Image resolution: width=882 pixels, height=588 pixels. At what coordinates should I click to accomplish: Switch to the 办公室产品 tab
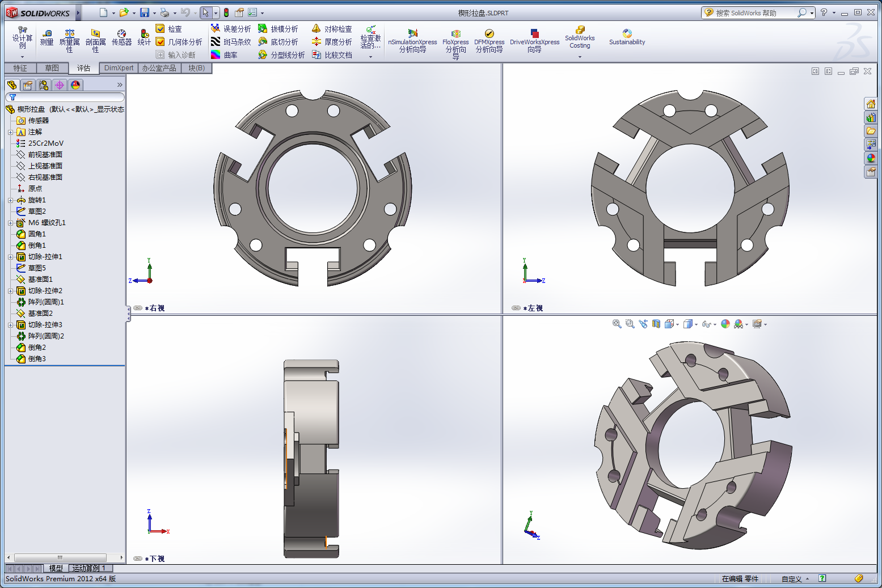(x=159, y=68)
